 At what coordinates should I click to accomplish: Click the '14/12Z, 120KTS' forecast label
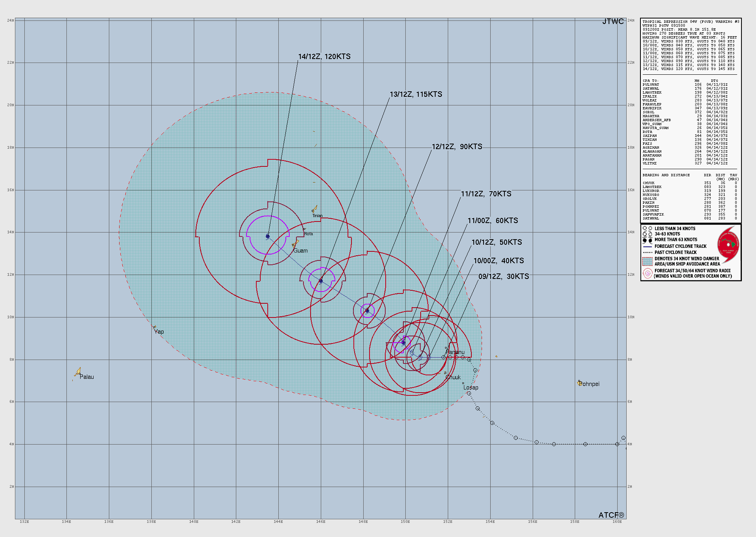324,57
